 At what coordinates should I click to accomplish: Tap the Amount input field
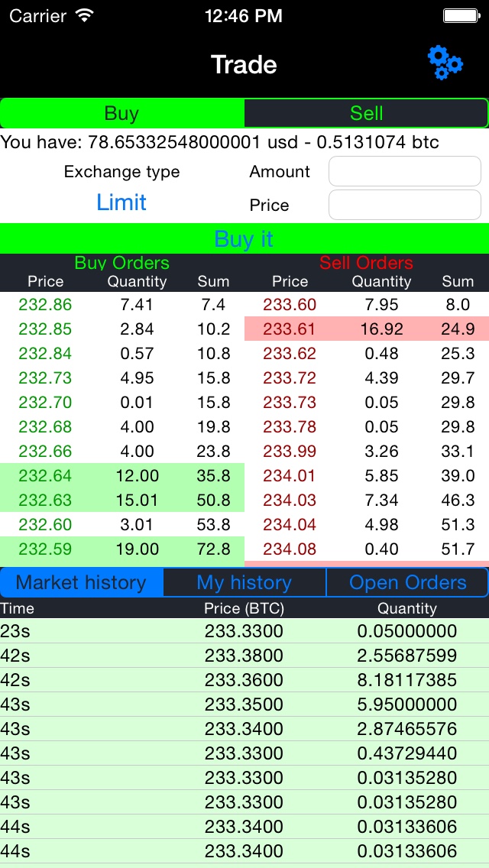[404, 172]
